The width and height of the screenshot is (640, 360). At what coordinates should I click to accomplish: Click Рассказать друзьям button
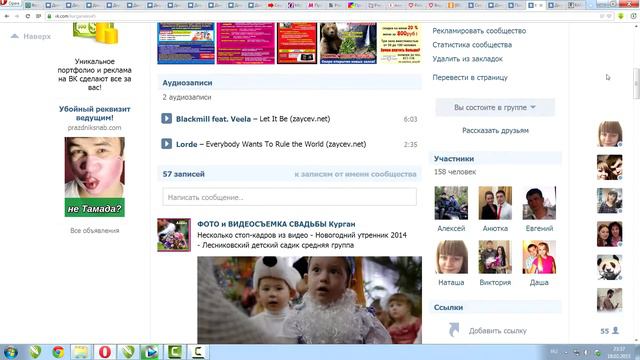495,131
